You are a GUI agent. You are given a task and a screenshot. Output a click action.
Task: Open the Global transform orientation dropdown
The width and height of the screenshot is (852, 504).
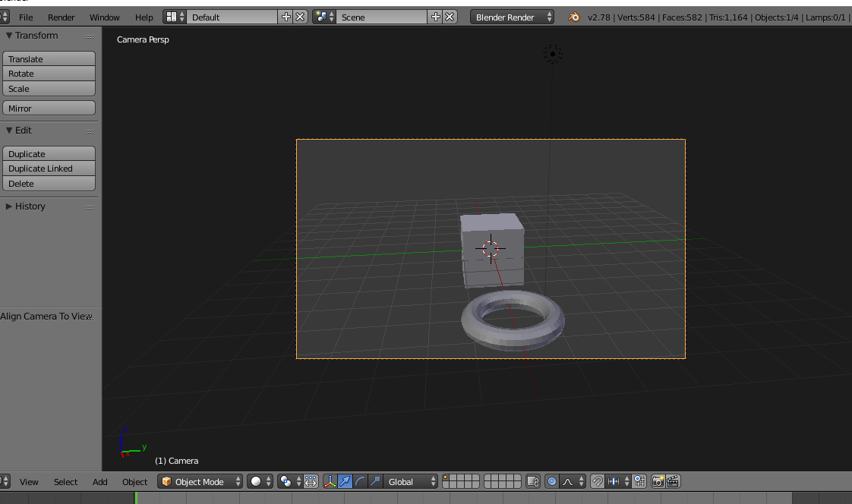coord(410,481)
